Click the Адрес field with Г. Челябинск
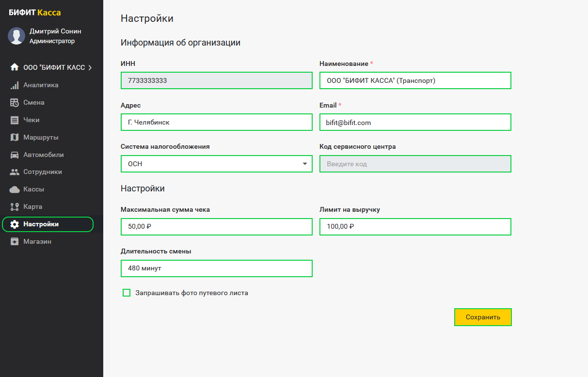 pyautogui.click(x=216, y=122)
